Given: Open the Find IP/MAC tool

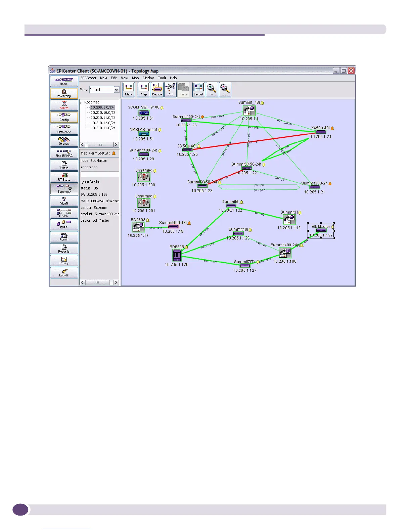Looking at the screenshot, I should (64, 153).
